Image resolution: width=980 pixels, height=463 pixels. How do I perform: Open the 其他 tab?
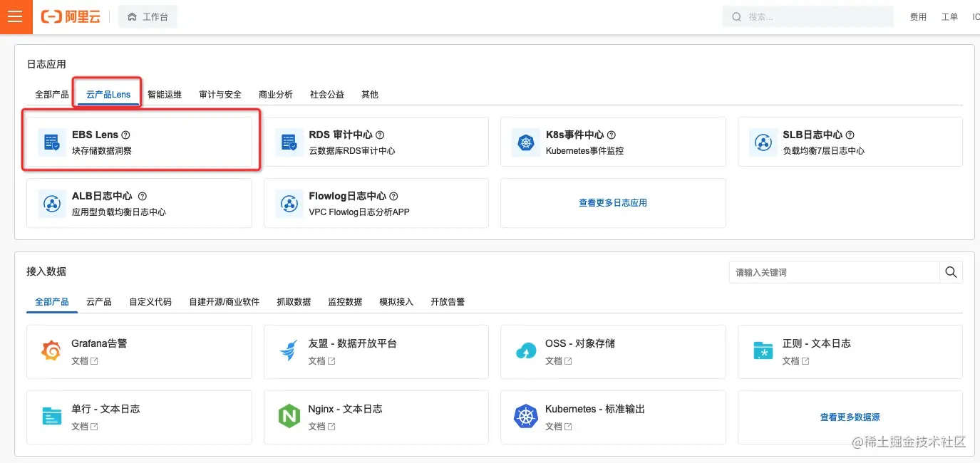coord(370,94)
